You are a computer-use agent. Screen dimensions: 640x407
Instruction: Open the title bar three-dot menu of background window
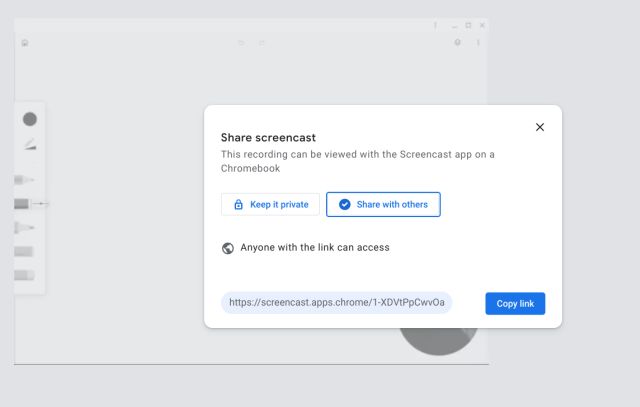point(436,26)
